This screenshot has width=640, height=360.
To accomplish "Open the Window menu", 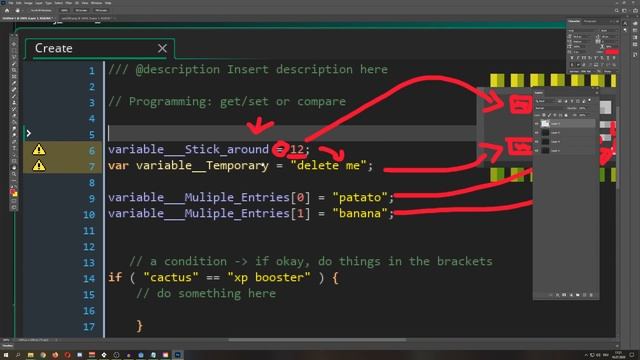I will pyautogui.click(x=97, y=3).
